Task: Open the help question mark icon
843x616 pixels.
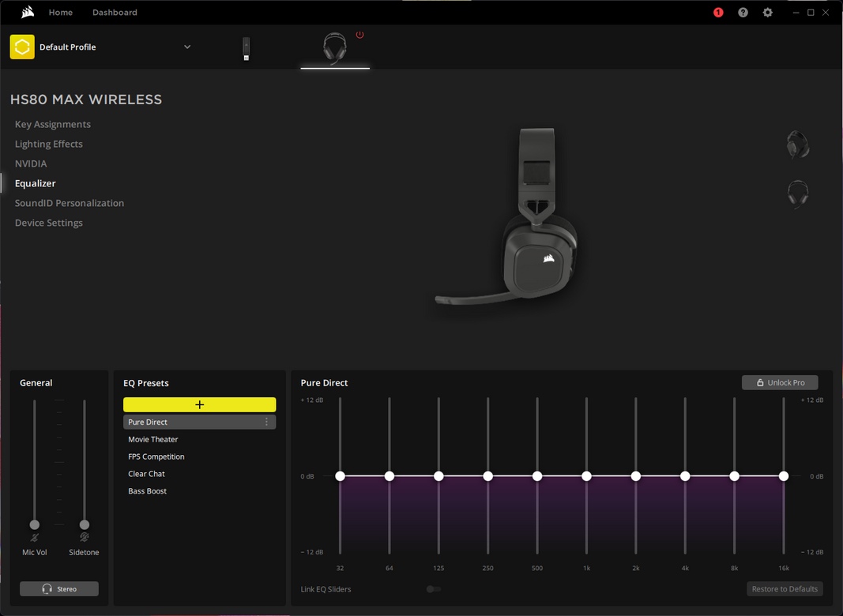Action: 743,13
